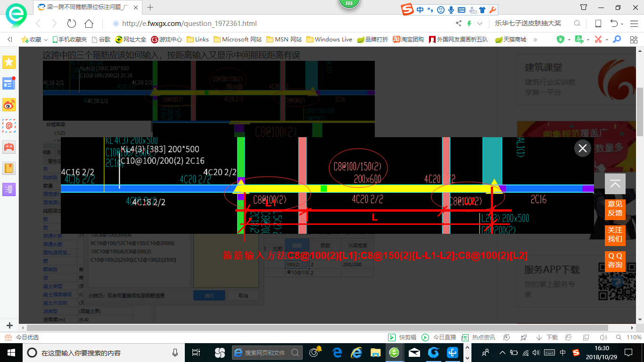The height and width of the screenshot is (362, 644).
Task: Open the sidebar comics 漫 icon
Action: pos(9,189)
